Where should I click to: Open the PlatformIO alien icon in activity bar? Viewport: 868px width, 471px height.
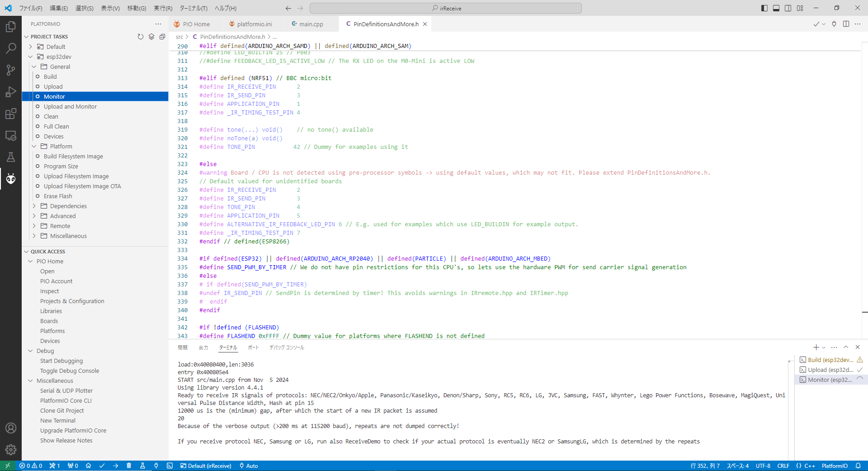(11, 179)
